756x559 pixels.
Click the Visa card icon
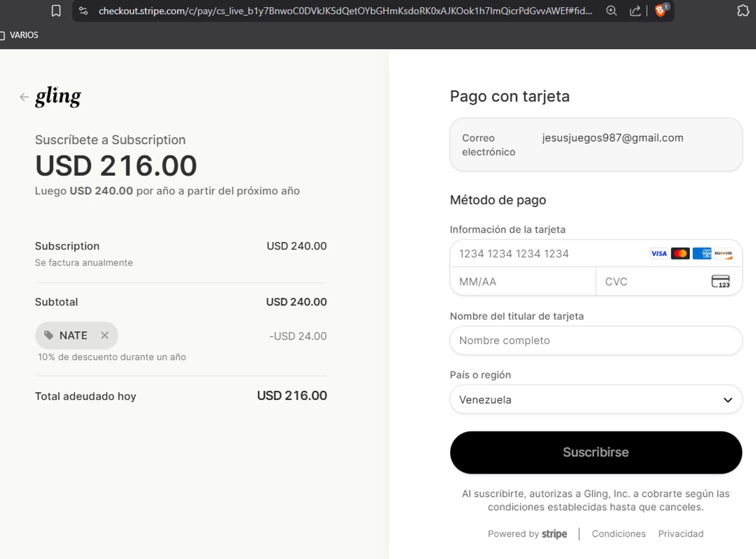pyautogui.click(x=659, y=254)
